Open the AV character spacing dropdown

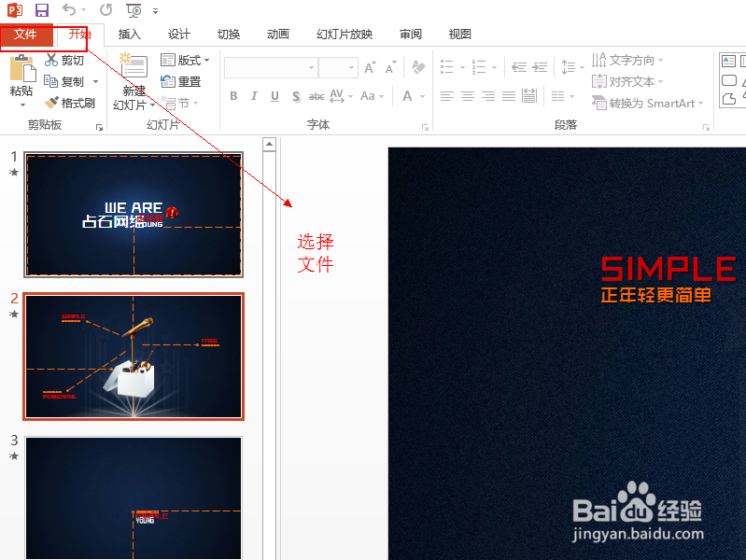point(341,96)
